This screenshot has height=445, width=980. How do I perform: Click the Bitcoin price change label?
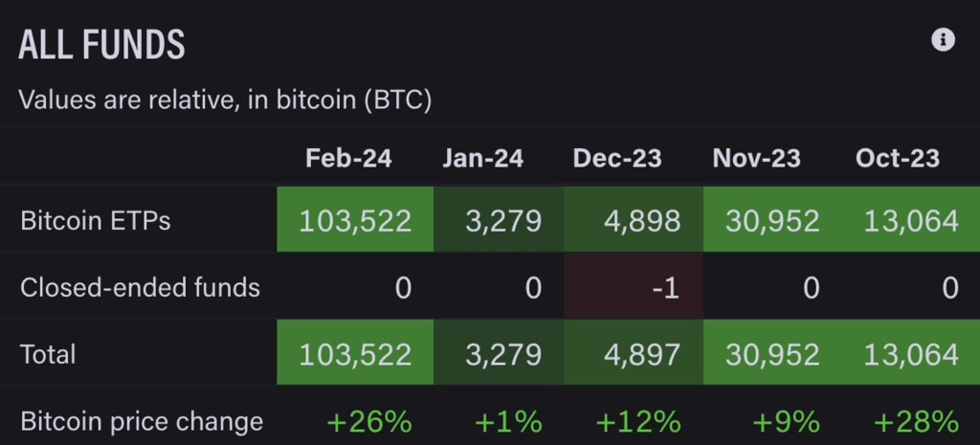coord(142,421)
